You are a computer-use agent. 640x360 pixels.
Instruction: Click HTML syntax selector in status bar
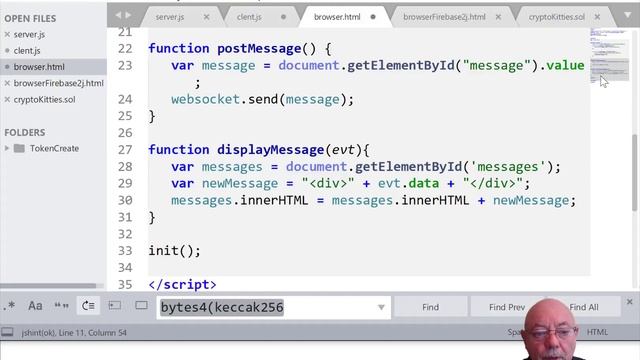point(597,332)
